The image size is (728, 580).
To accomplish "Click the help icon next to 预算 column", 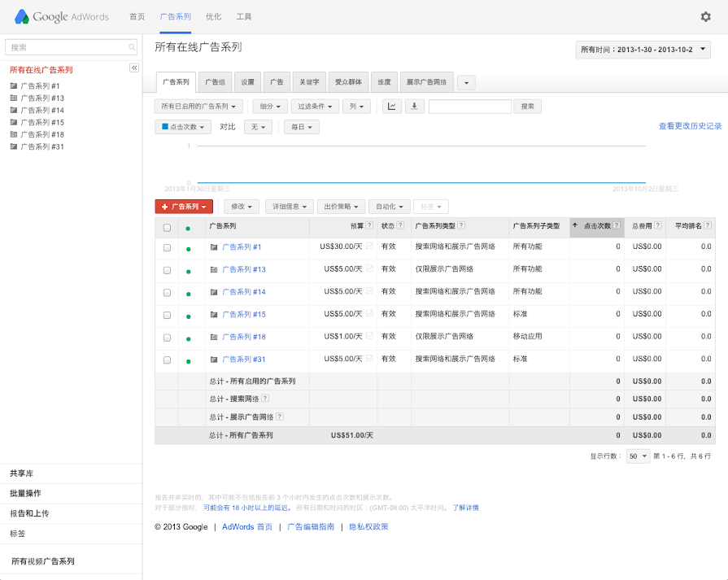I will pyautogui.click(x=369, y=225).
